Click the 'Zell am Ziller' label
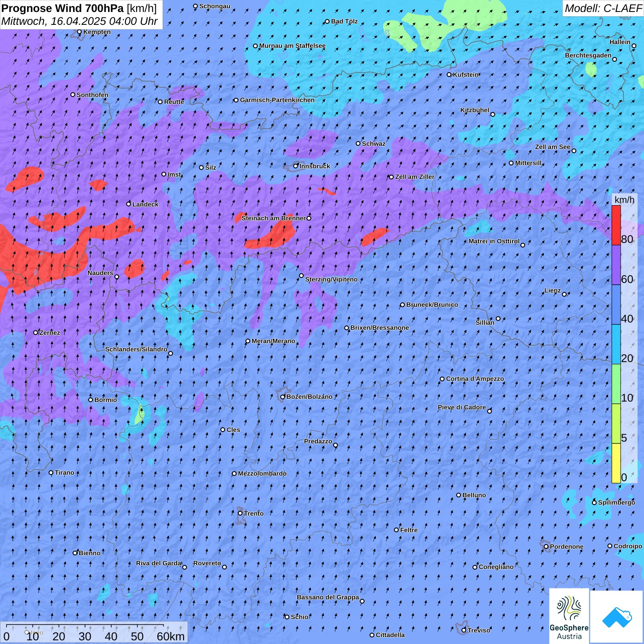Viewport: 644px width, 644px height. coord(414,177)
